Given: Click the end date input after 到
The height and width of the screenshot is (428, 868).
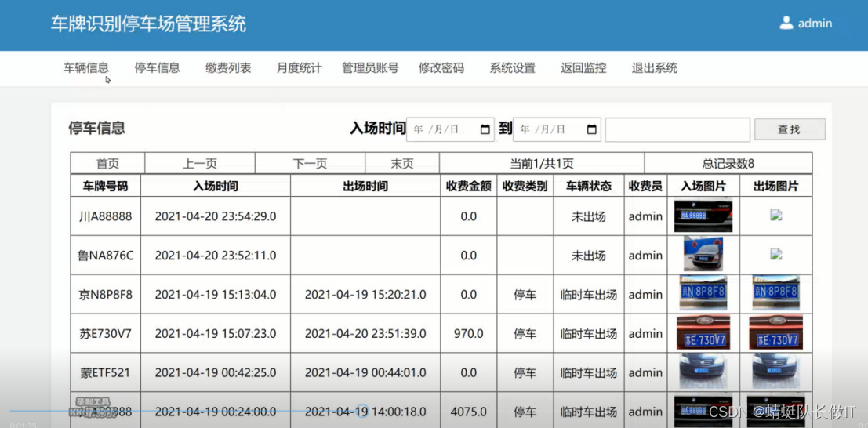Looking at the screenshot, I should point(557,129).
